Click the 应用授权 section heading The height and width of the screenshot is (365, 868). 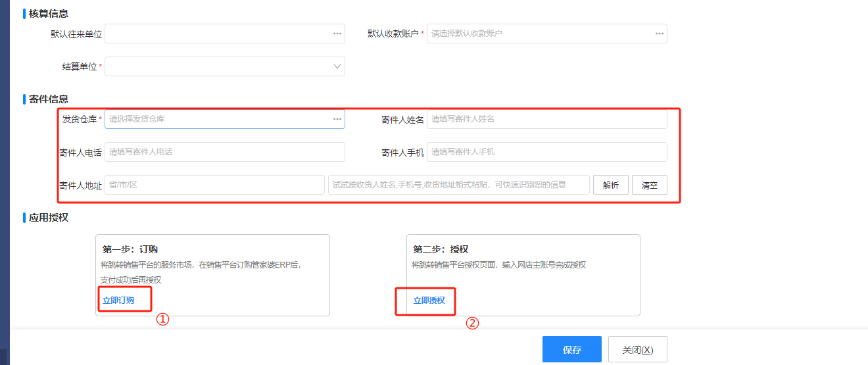pos(49,218)
